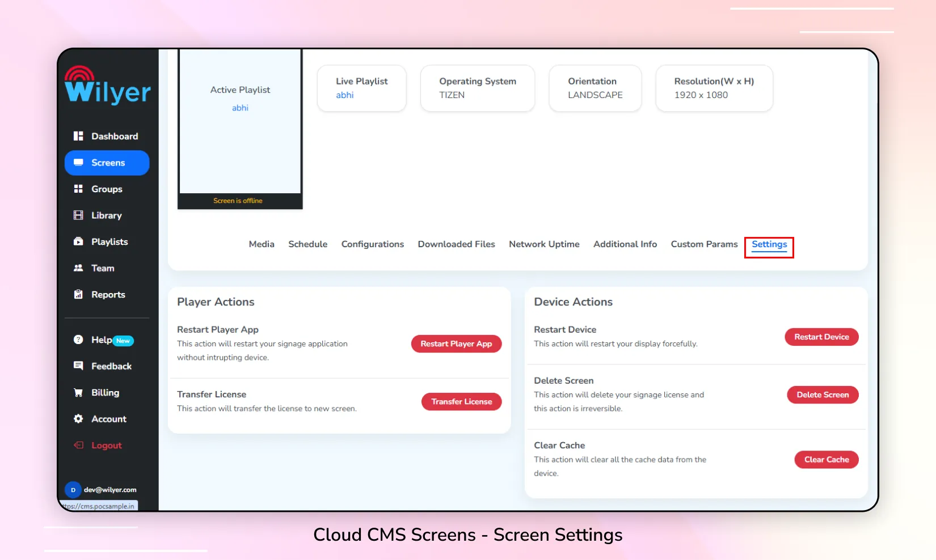Click the Resolution 1920 x 1080 card
The height and width of the screenshot is (560, 936).
714,88
